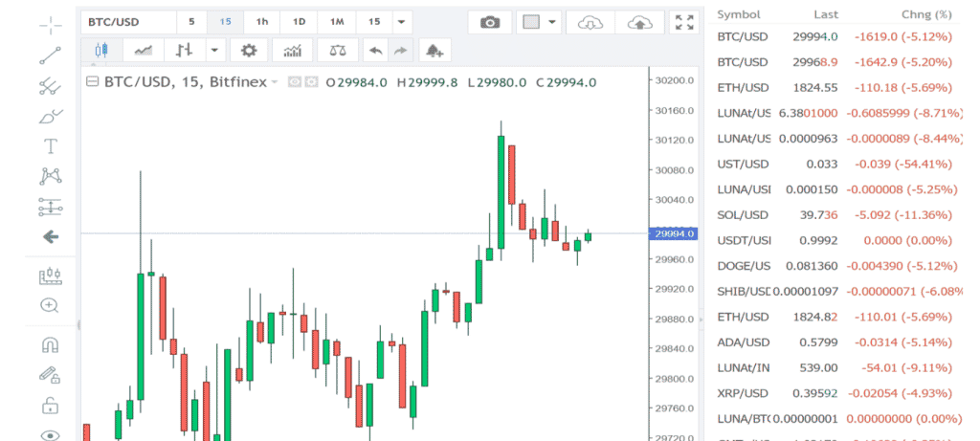Click the 29994.0 price label on axis

point(674,233)
